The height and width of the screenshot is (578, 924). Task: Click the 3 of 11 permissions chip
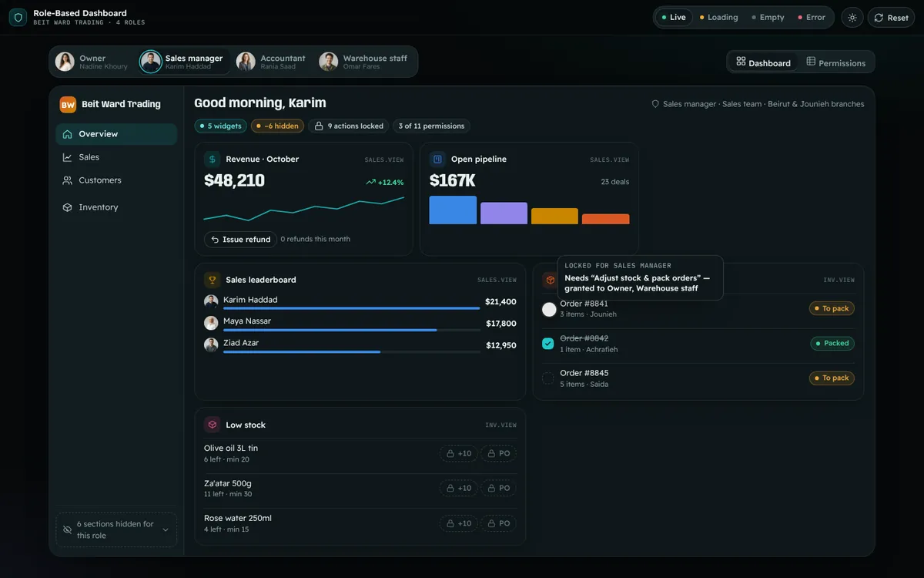[x=431, y=126]
